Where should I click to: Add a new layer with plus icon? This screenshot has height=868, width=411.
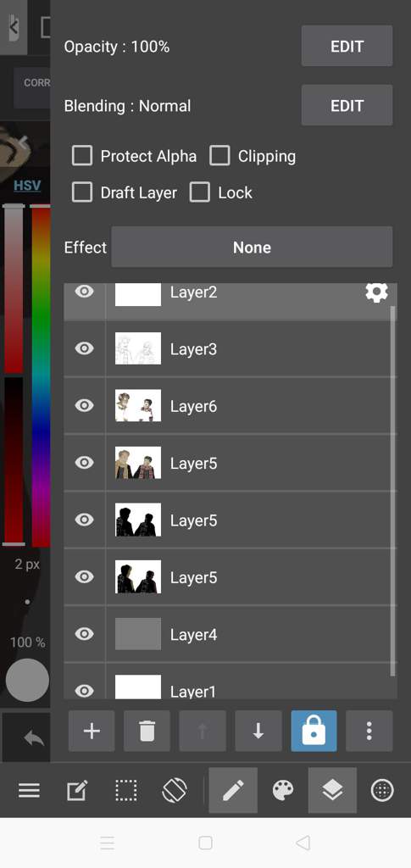92,731
